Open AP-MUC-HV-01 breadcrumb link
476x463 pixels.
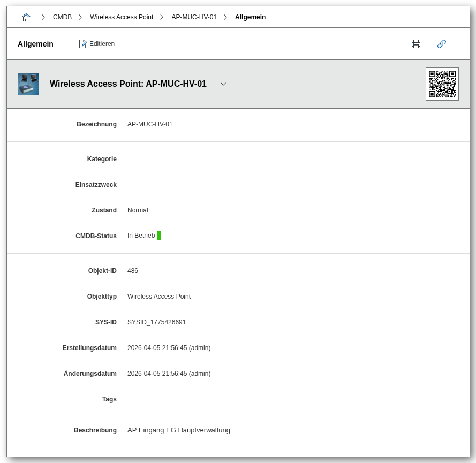tap(194, 17)
